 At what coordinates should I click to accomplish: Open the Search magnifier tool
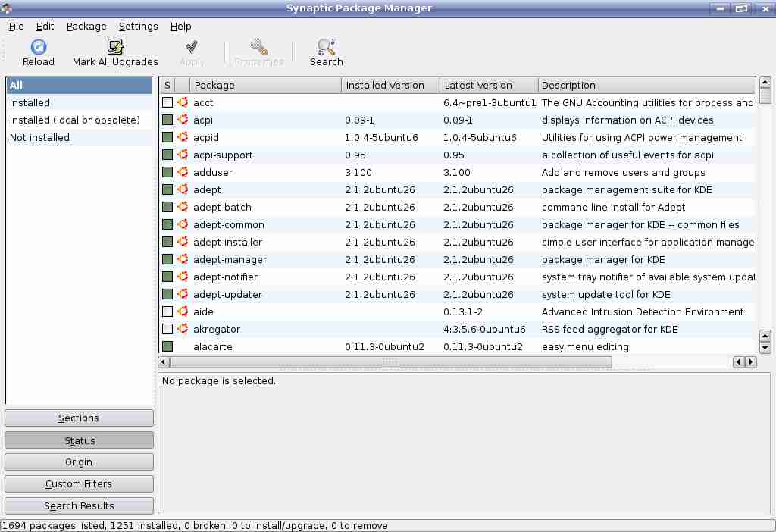click(326, 47)
